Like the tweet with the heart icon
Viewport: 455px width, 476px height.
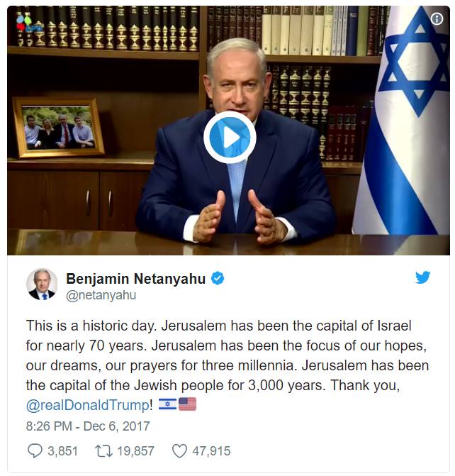[x=179, y=451]
